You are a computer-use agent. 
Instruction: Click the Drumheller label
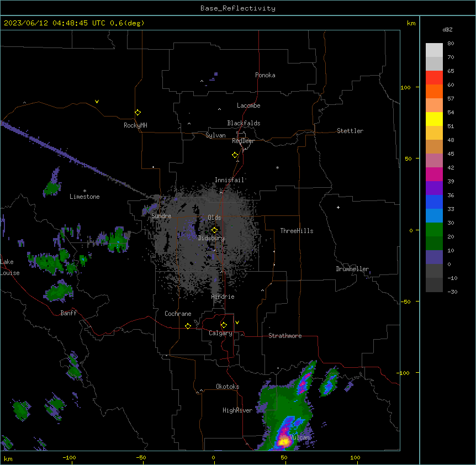point(352,269)
